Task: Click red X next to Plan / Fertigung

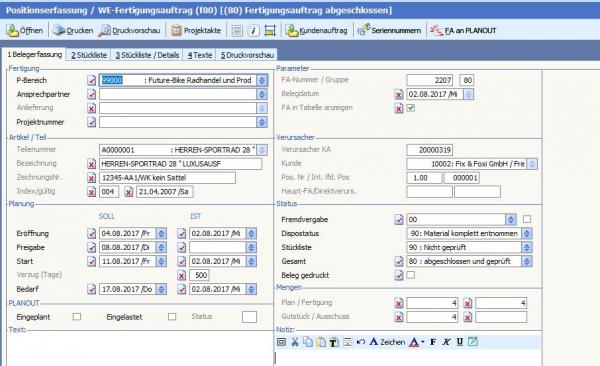Action: (399, 304)
